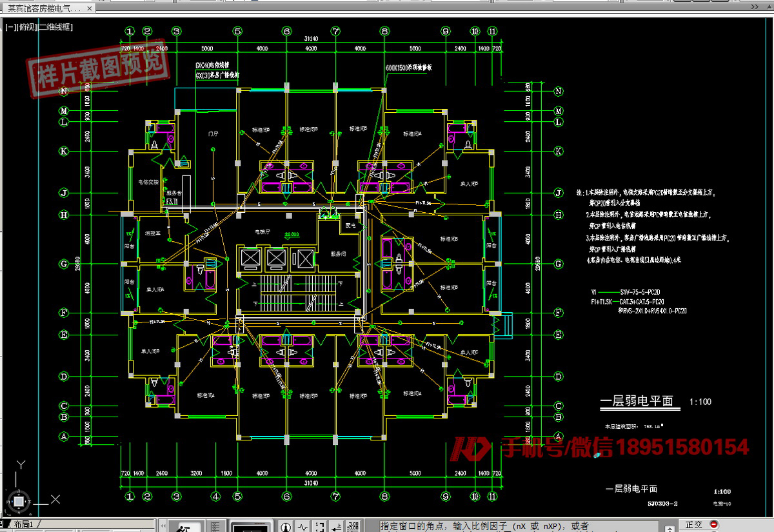Open the 俯视 view direction menu

27,27
